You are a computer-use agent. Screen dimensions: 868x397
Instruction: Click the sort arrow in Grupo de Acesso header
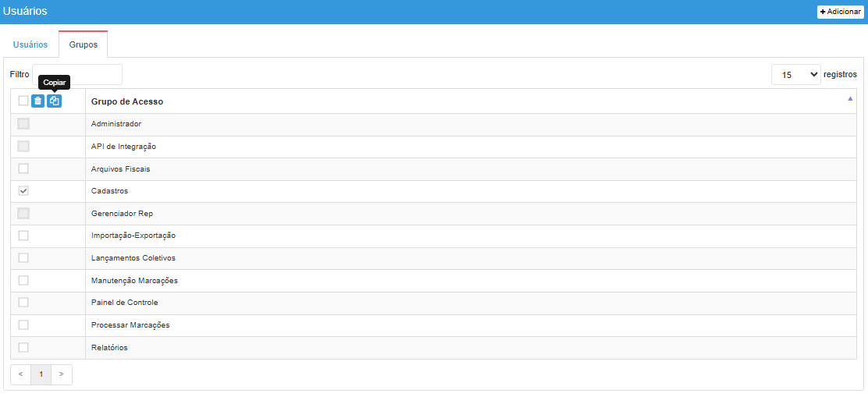click(x=850, y=99)
